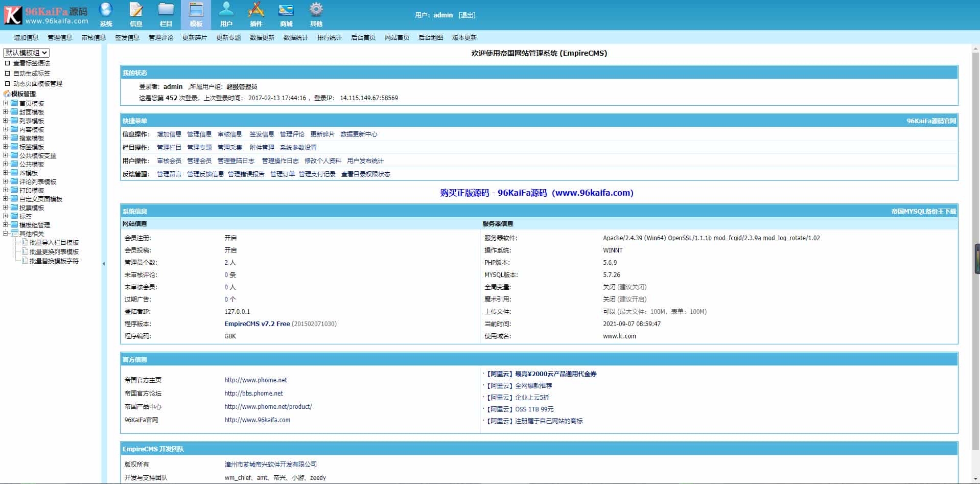Expand the 自定义页面模板 tree node

[6, 199]
